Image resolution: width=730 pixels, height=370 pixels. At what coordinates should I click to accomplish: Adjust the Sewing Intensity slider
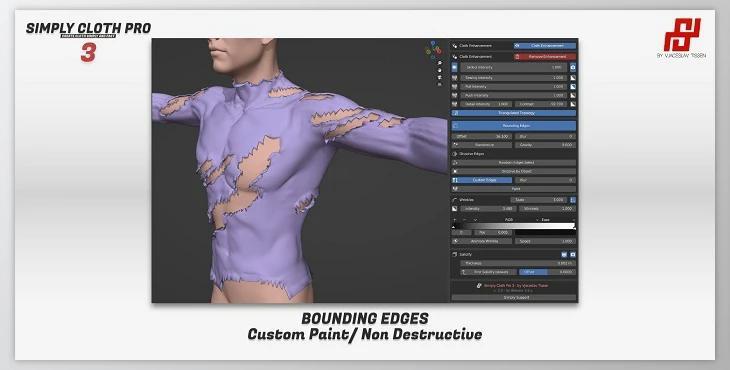coord(514,78)
